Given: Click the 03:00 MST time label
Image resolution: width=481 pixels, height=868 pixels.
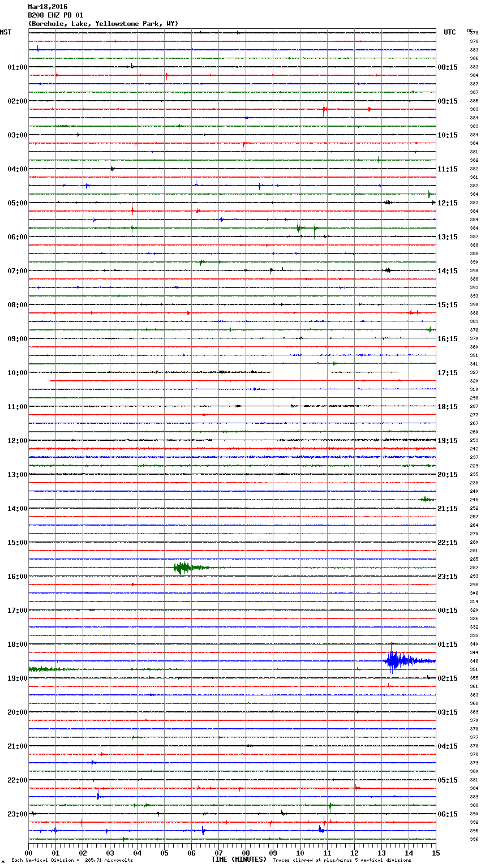Looking at the screenshot, I should pyautogui.click(x=18, y=135).
